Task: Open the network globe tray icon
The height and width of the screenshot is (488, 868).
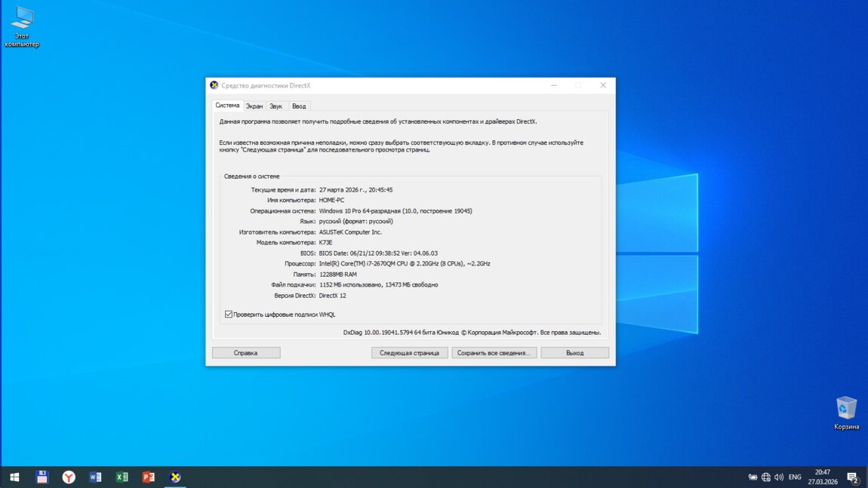Action: 766,477
